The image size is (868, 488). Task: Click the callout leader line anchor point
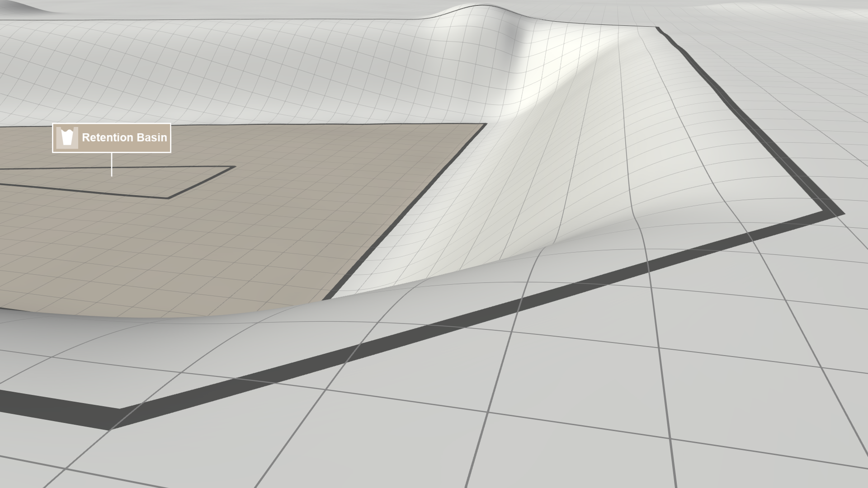click(112, 175)
